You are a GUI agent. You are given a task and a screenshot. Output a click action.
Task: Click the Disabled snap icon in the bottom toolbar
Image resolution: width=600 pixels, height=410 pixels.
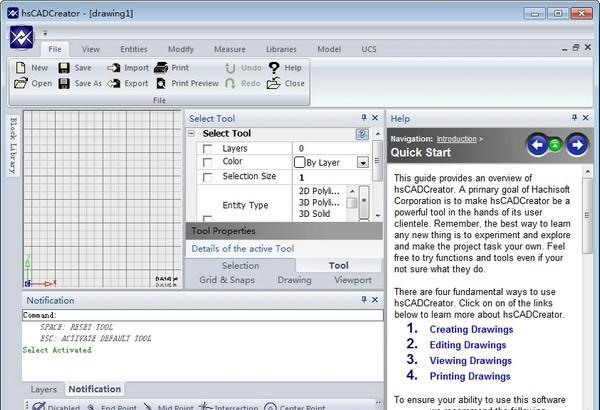click(39, 406)
